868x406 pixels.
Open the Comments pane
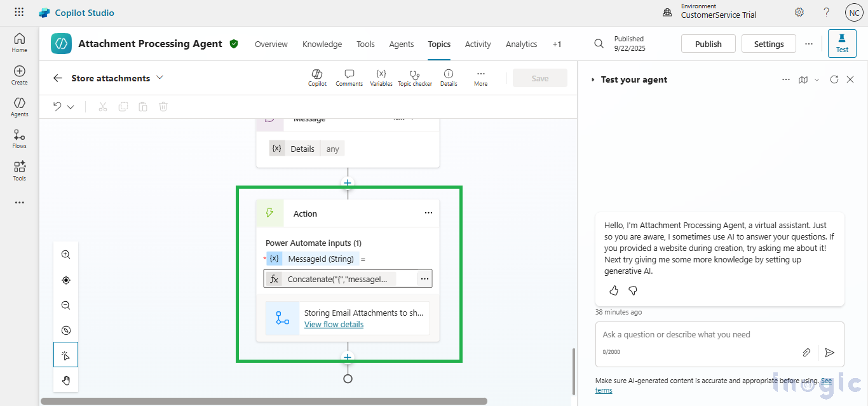coord(349,78)
